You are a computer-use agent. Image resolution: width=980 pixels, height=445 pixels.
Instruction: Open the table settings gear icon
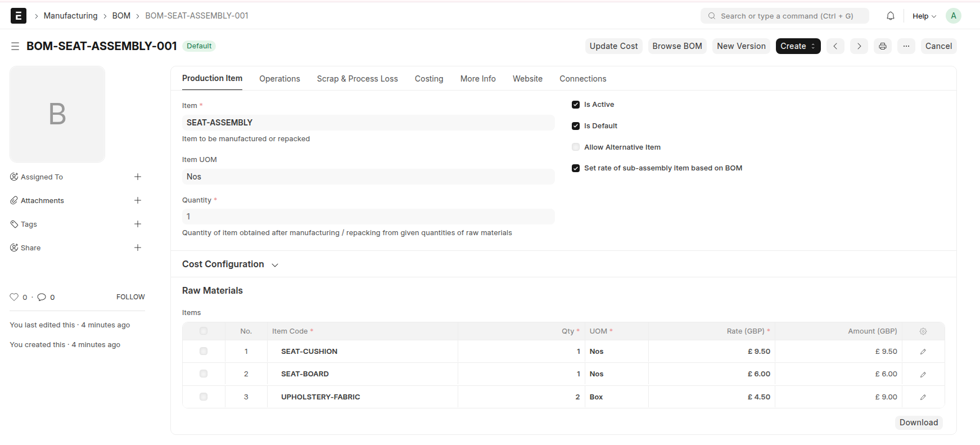point(923,331)
